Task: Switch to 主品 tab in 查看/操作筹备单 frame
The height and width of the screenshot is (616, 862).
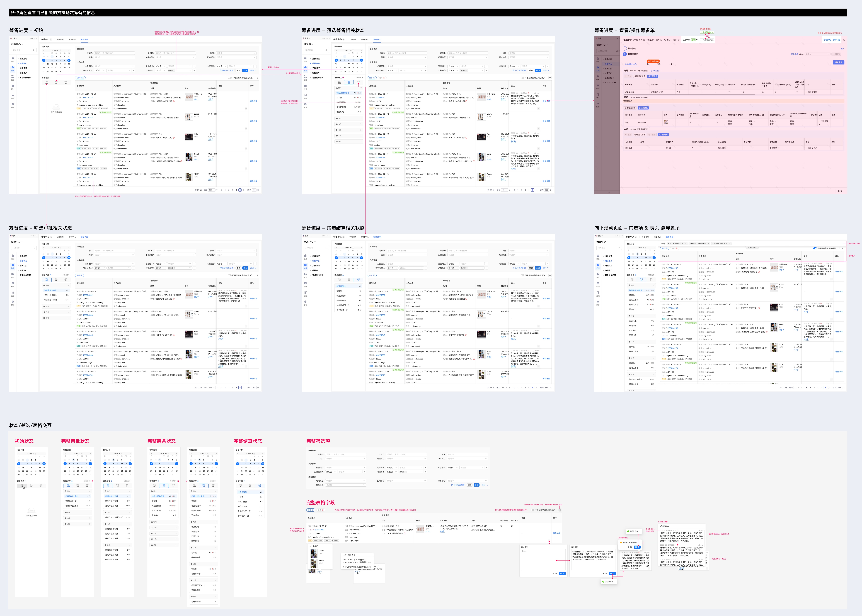Action: point(647,64)
